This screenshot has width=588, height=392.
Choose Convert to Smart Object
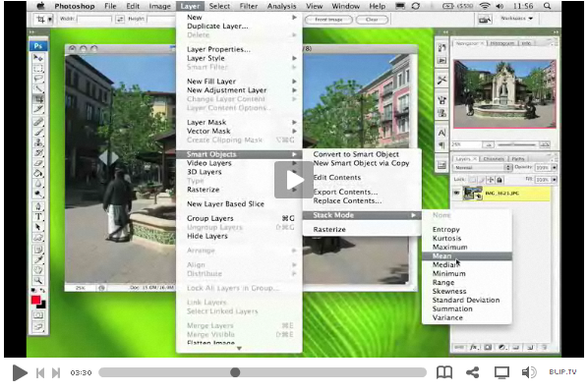click(x=362, y=154)
